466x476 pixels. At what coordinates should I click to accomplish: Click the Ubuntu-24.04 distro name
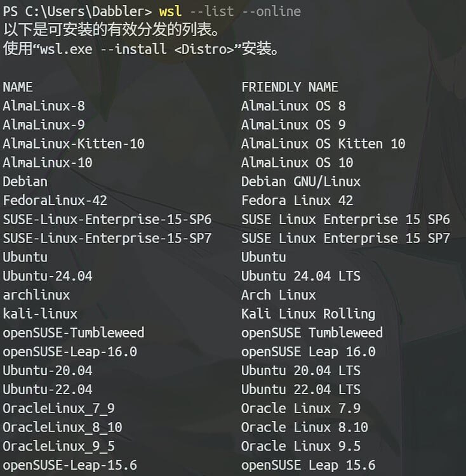48,276
